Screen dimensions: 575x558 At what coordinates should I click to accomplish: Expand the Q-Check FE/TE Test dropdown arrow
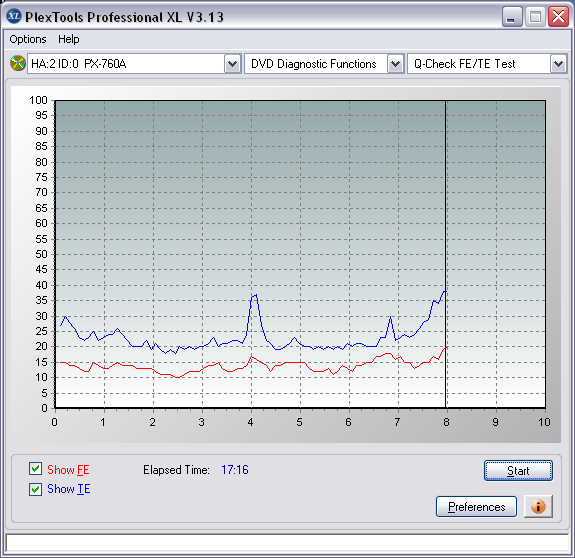click(558, 64)
